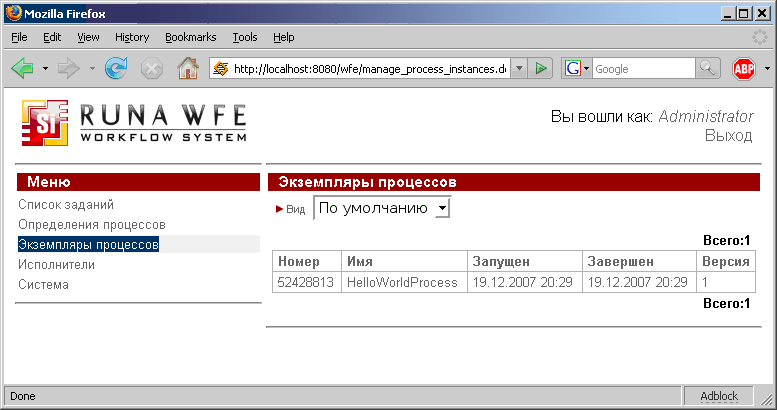The height and width of the screenshot is (410, 777).
Task: Open the Help menu
Action: coord(283,37)
